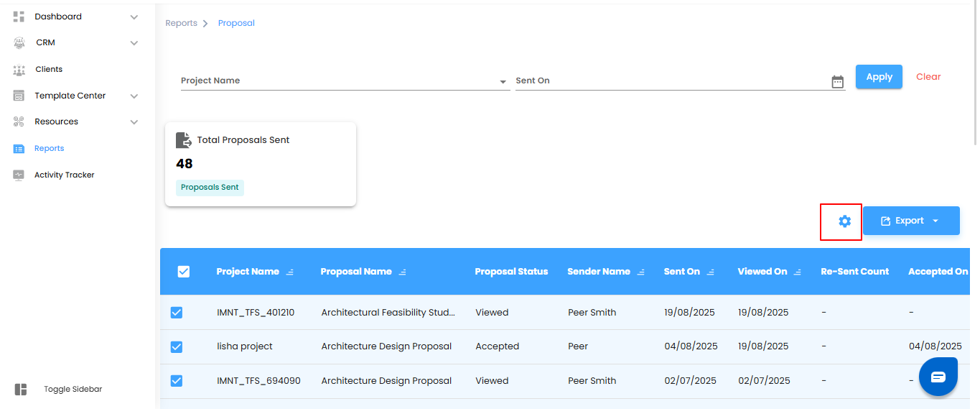The image size is (980, 409).
Task: Click the Clear filters link
Action: click(928, 77)
